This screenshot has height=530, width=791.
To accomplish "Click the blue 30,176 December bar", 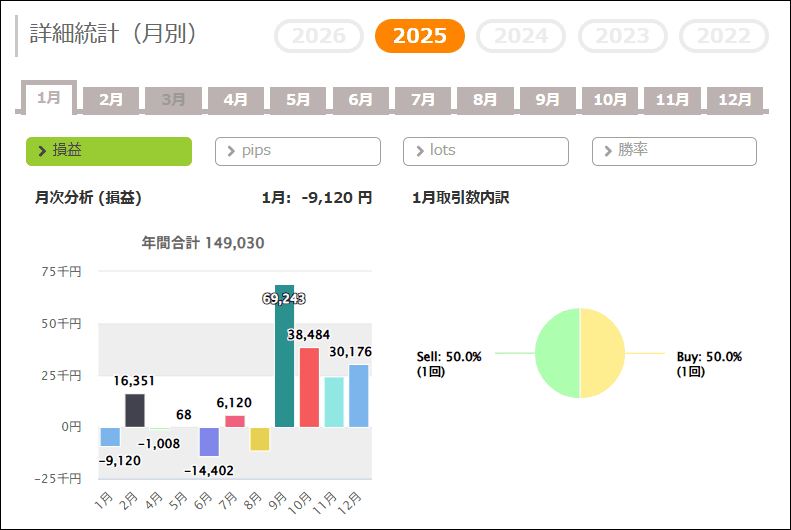I will click(359, 395).
